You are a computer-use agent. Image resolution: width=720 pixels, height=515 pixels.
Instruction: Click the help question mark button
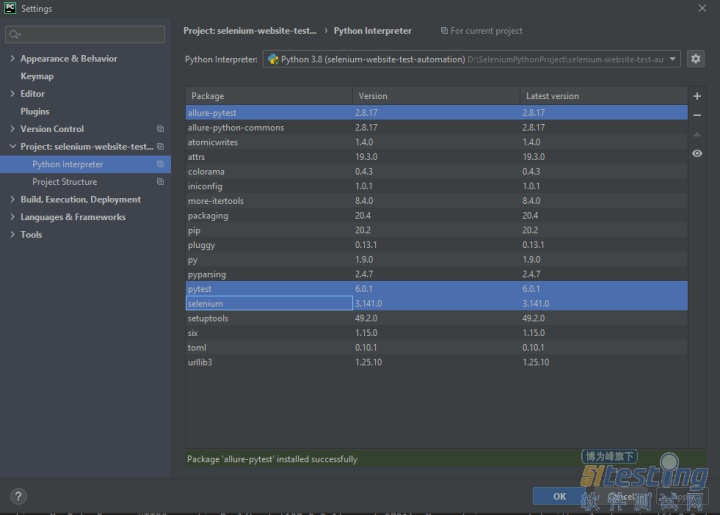18,496
